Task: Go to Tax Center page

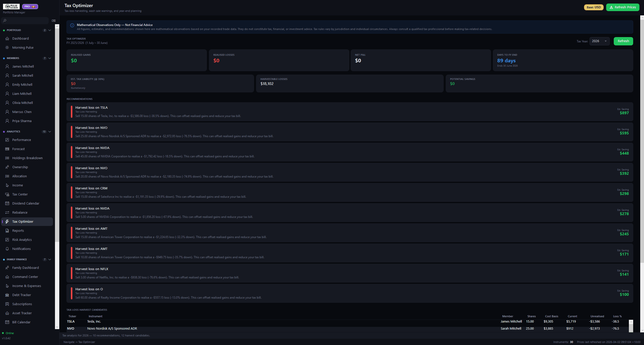Action: 20,194
